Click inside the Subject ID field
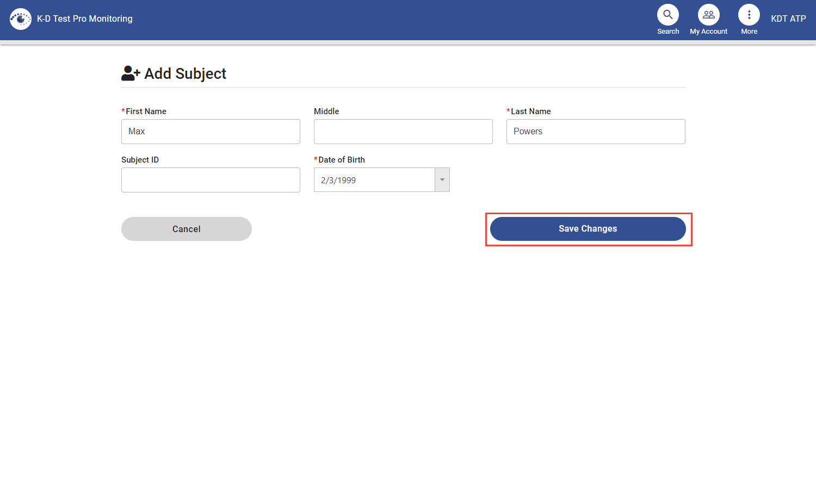The height and width of the screenshot is (504, 816). point(211,179)
